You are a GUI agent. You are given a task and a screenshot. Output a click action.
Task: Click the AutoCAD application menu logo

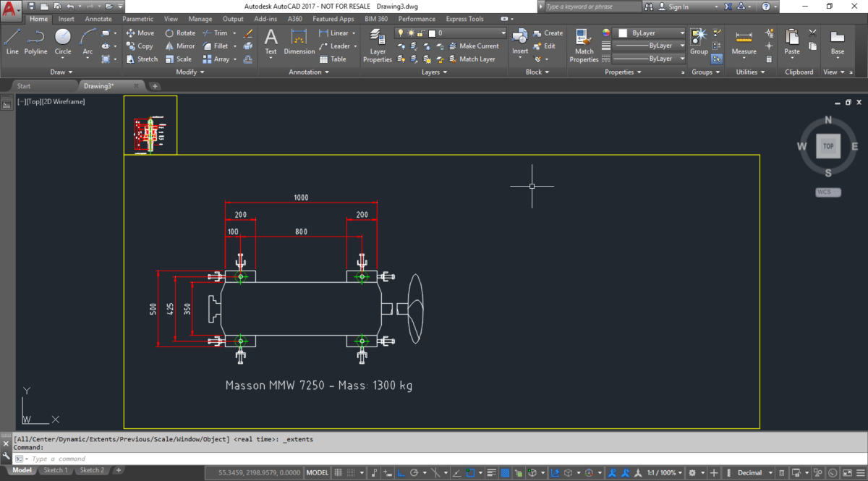(11, 12)
